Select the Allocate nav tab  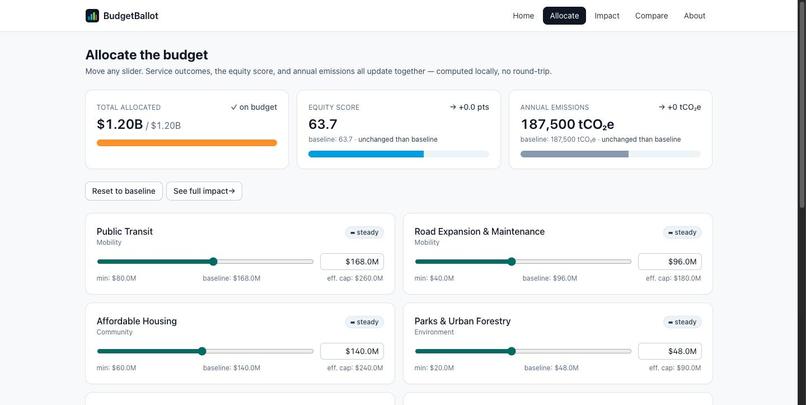(x=564, y=16)
